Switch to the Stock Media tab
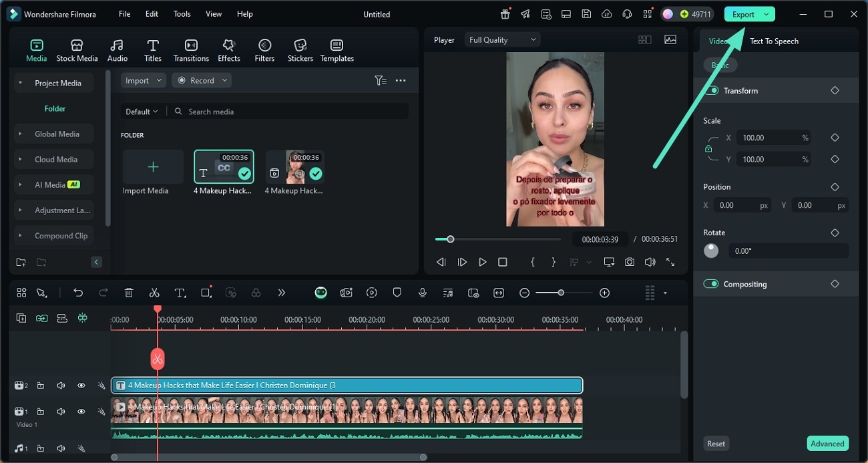Viewport: 868px width, 463px height. 77,50
